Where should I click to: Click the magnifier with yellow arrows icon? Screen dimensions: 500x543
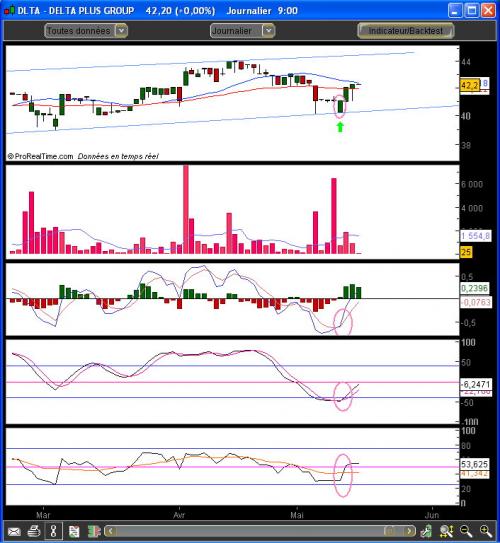[447, 531]
